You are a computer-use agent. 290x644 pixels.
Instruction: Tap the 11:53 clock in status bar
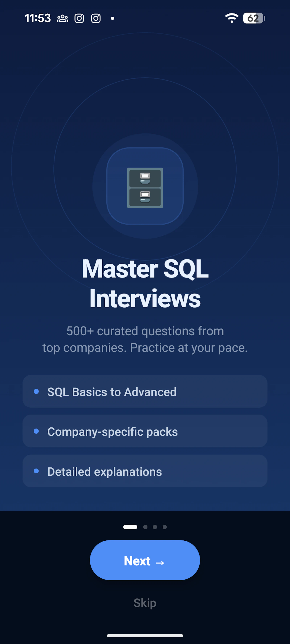coord(38,18)
